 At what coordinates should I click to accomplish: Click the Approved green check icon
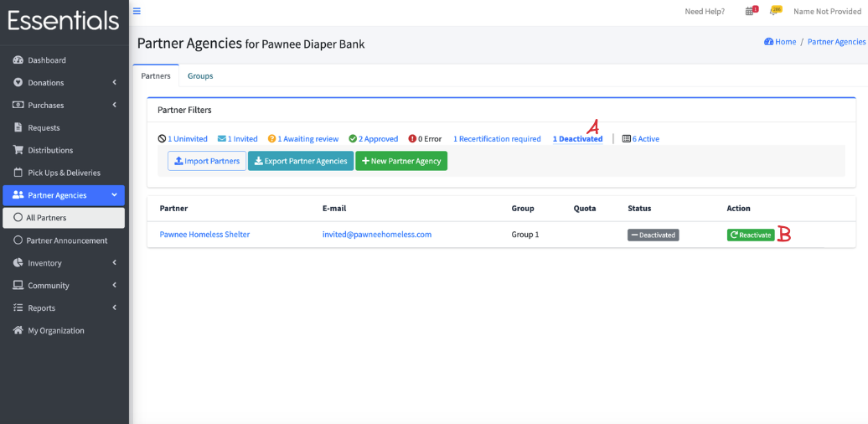click(353, 139)
